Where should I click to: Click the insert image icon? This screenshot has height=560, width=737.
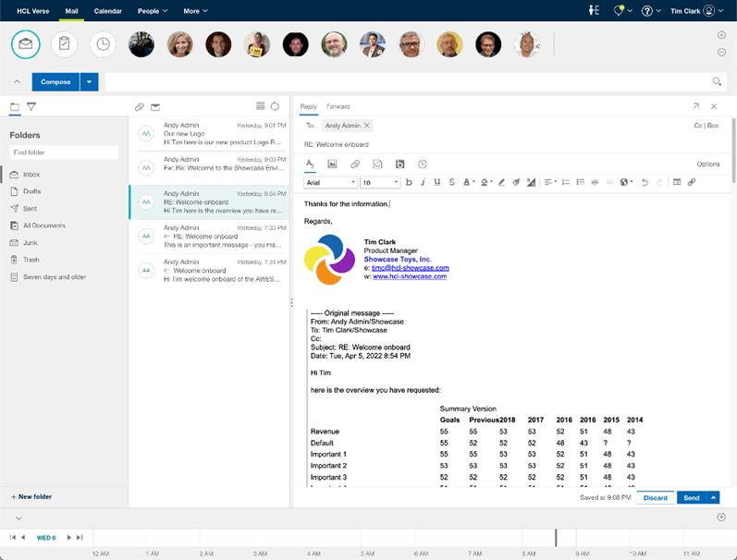click(332, 164)
